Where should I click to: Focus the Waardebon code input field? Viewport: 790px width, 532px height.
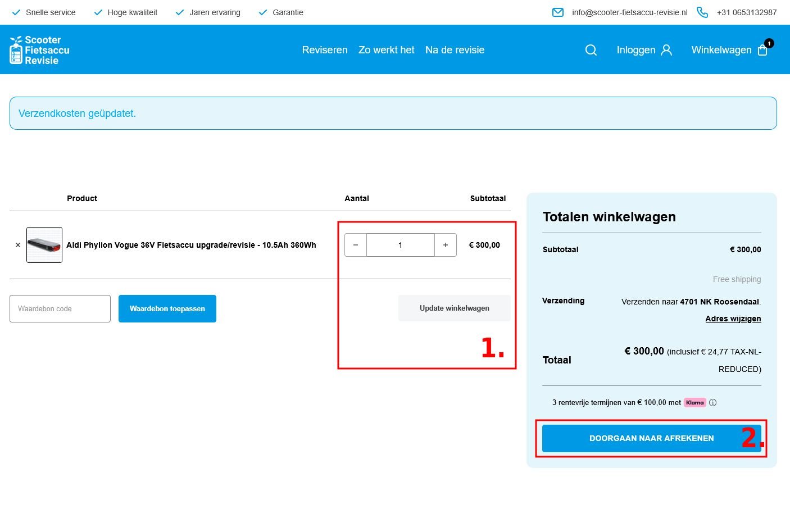tap(60, 309)
